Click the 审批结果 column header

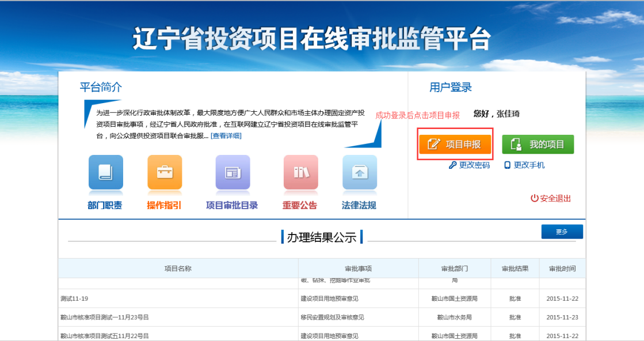tap(515, 268)
